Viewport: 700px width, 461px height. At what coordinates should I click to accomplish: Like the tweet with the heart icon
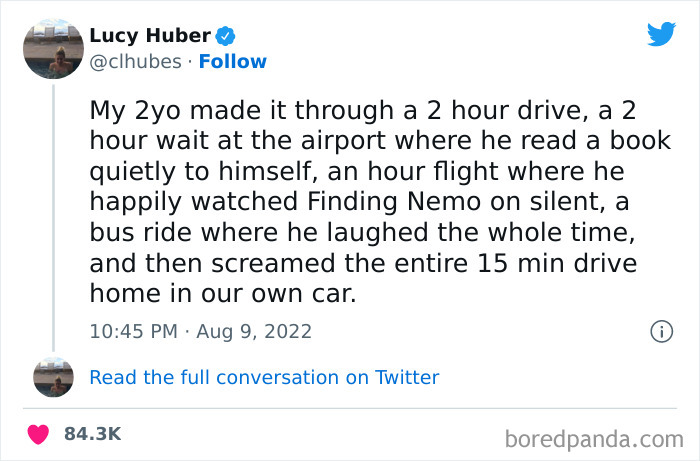(38, 434)
